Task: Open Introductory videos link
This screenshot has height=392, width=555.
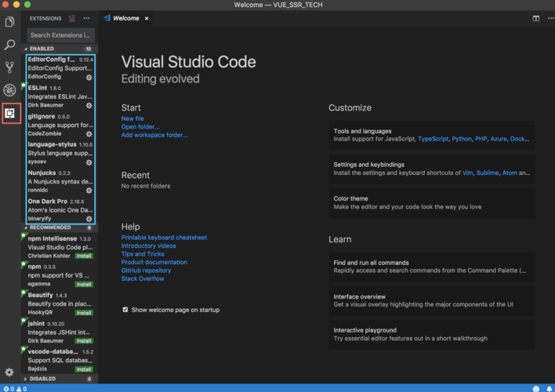Action: tap(148, 245)
